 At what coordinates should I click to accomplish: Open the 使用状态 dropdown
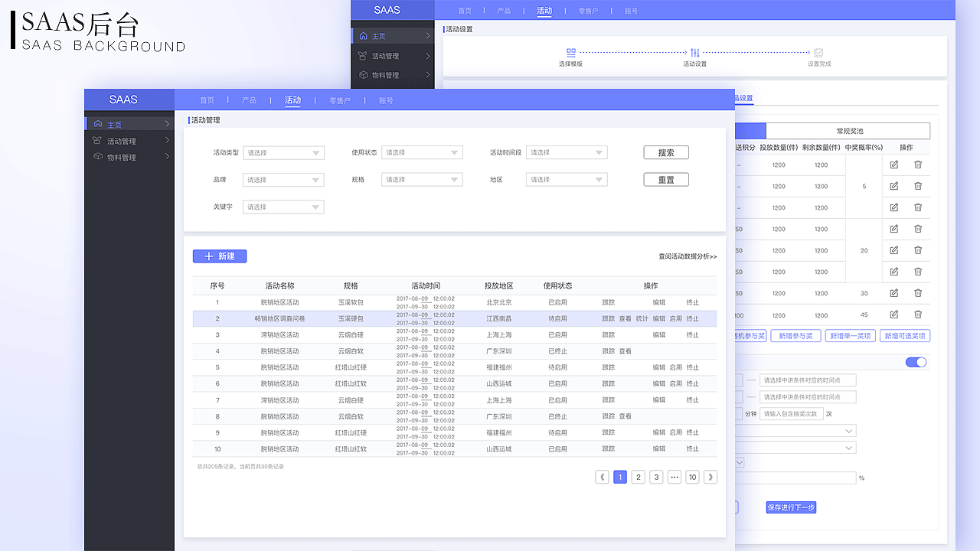tap(422, 153)
